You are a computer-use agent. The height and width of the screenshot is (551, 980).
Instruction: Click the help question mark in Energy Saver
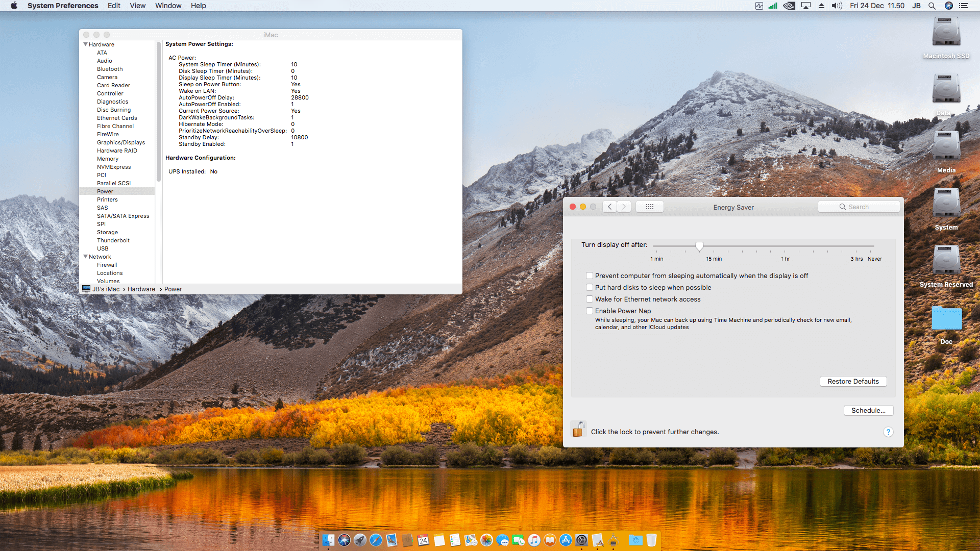[x=888, y=432]
